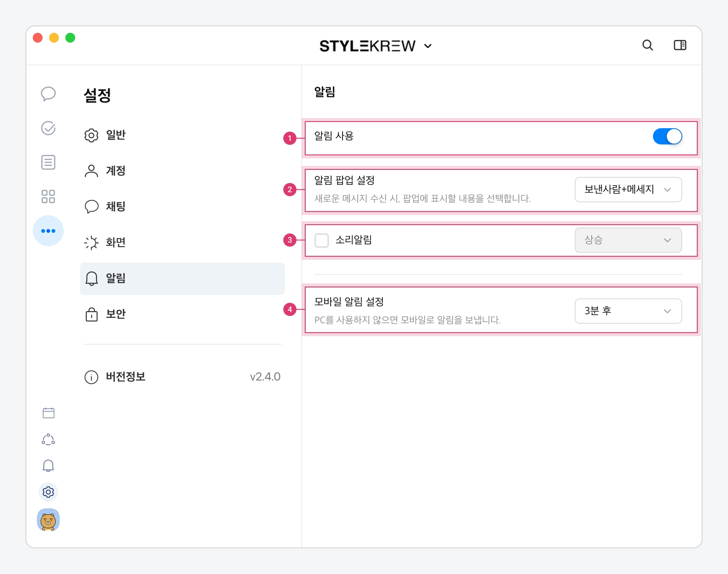Expand the 3분 후 mobile alert dropdown
728x574 pixels.
click(x=628, y=311)
